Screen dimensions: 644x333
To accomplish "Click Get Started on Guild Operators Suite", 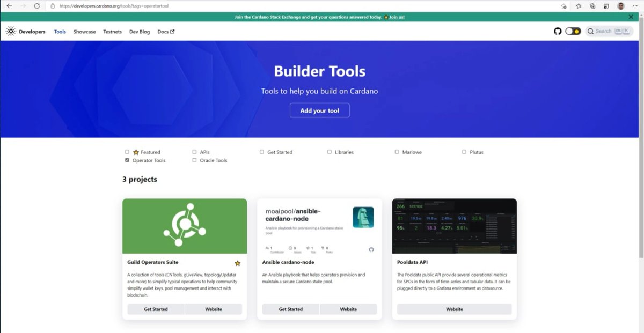I will [x=156, y=309].
